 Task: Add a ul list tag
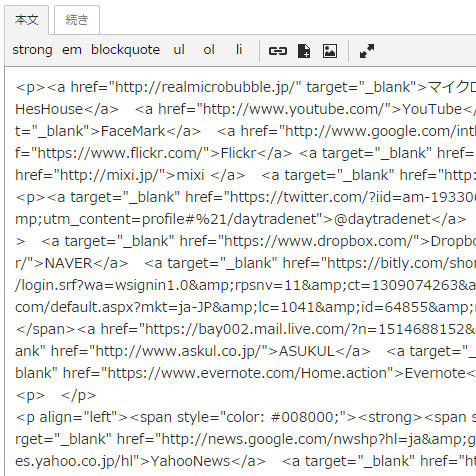(x=179, y=50)
